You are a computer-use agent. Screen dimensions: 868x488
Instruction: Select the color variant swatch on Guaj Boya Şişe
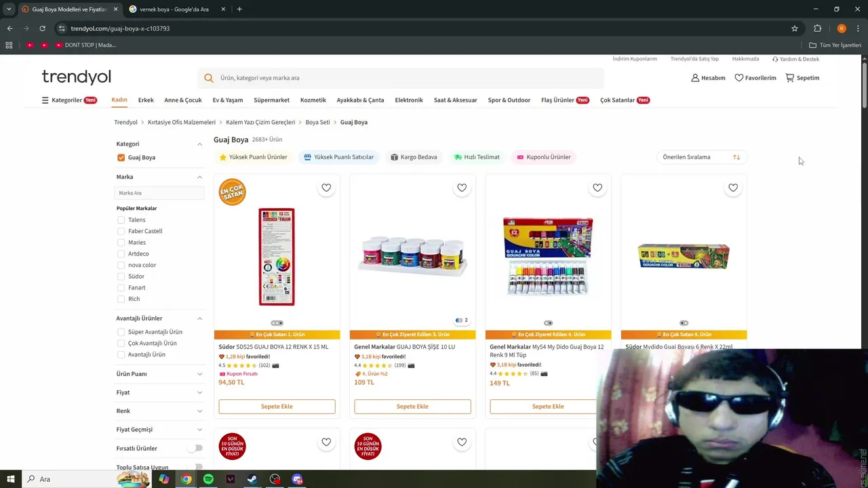click(x=461, y=321)
